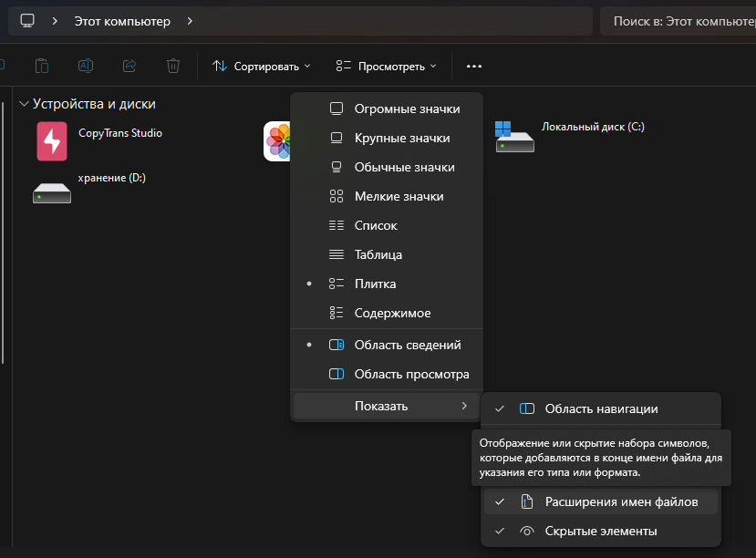Click the computer icon in the address bar

(x=28, y=20)
